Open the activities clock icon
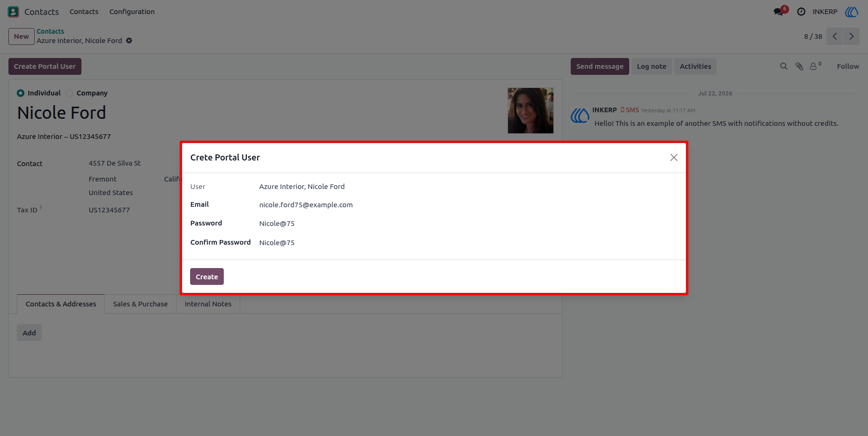This screenshot has width=868, height=436. point(801,12)
